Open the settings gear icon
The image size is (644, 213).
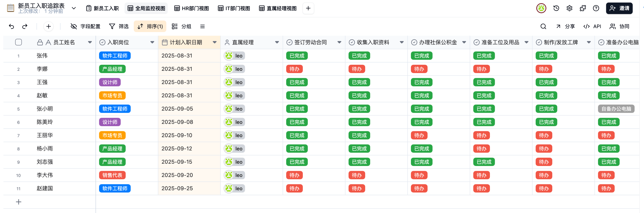click(569, 8)
